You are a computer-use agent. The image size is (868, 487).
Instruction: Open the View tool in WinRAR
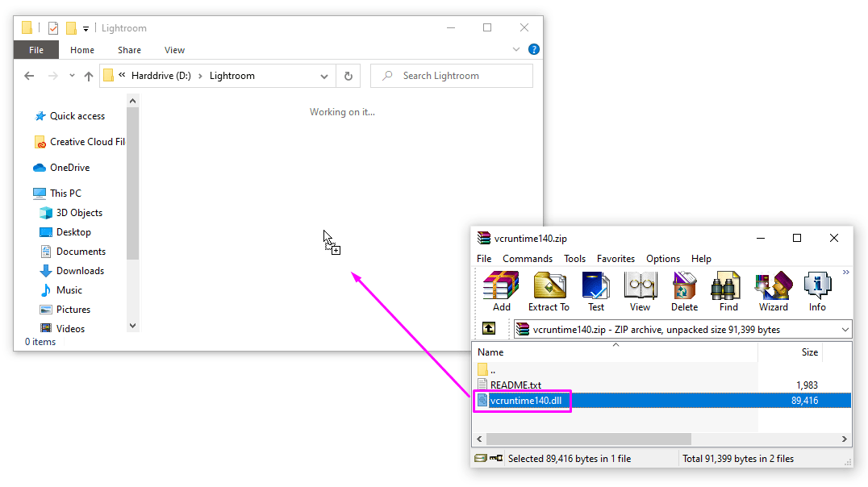point(640,292)
